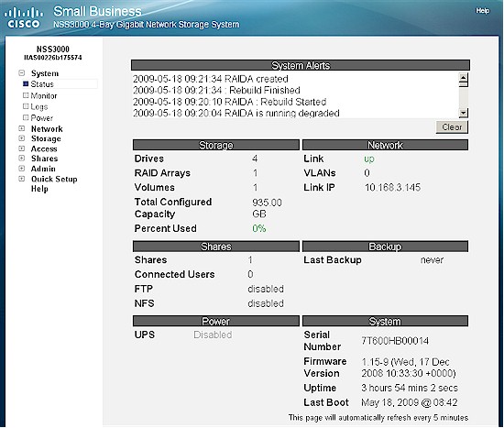Open Quick Setup in sidebar
Image resolution: width=504 pixels, height=428 pixels.
pyautogui.click(x=54, y=179)
